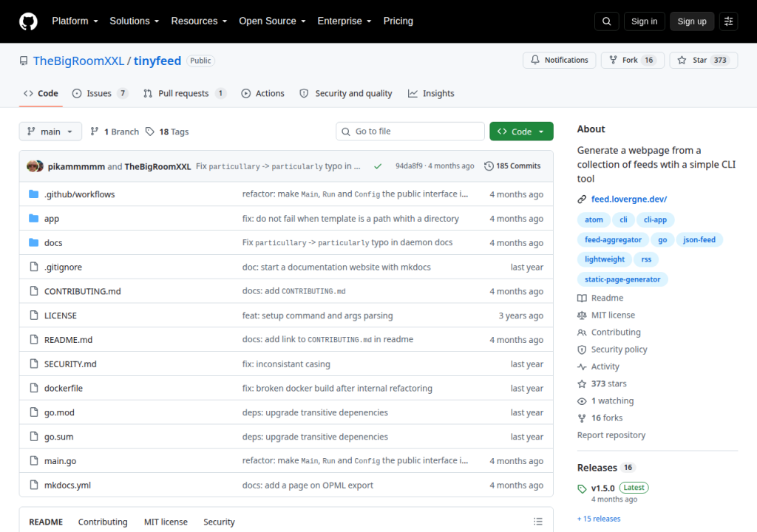
Task: Open the app folder
Action: tap(51, 219)
